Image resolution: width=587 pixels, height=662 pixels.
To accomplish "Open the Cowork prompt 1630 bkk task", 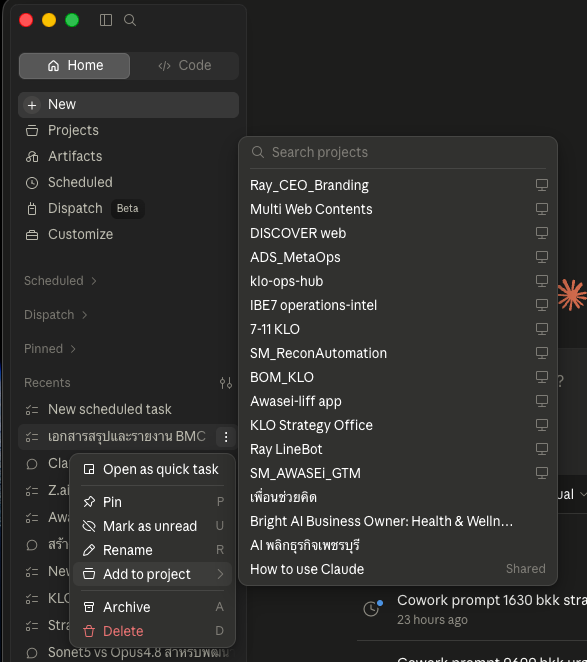I will (472, 609).
